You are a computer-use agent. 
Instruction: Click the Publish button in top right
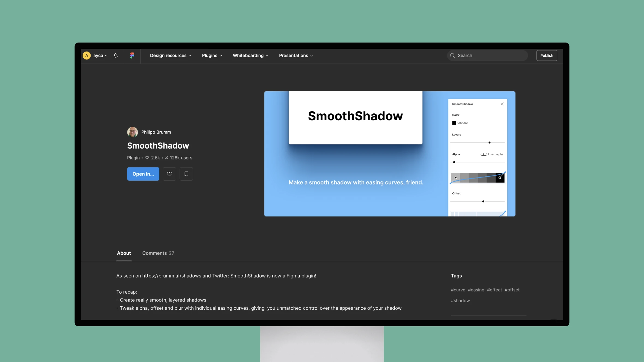(546, 55)
